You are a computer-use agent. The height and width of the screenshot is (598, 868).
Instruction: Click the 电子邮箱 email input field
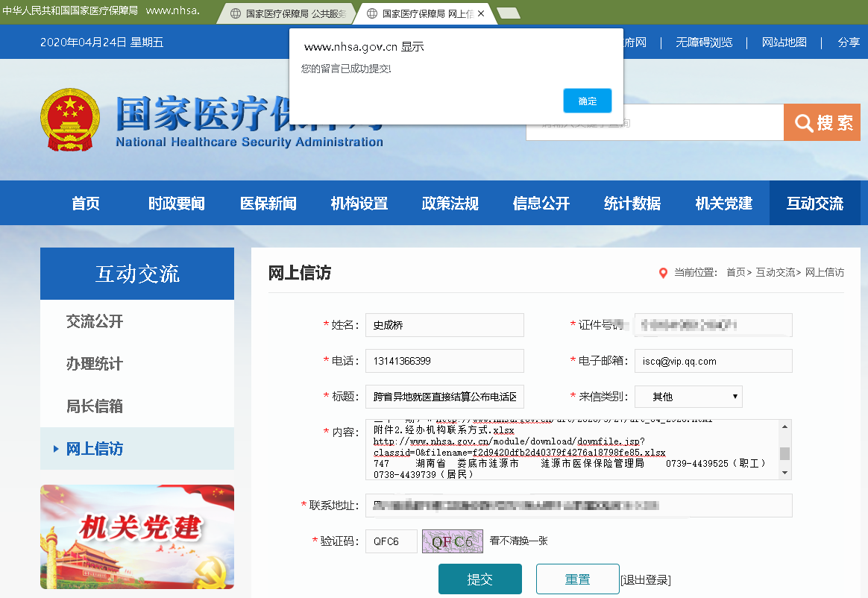tap(713, 361)
